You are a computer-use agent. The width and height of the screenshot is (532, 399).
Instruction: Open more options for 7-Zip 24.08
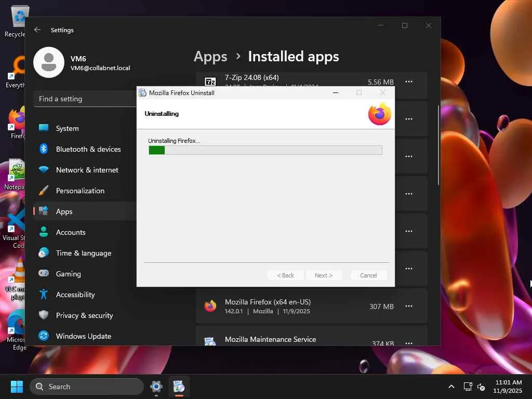point(409,82)
